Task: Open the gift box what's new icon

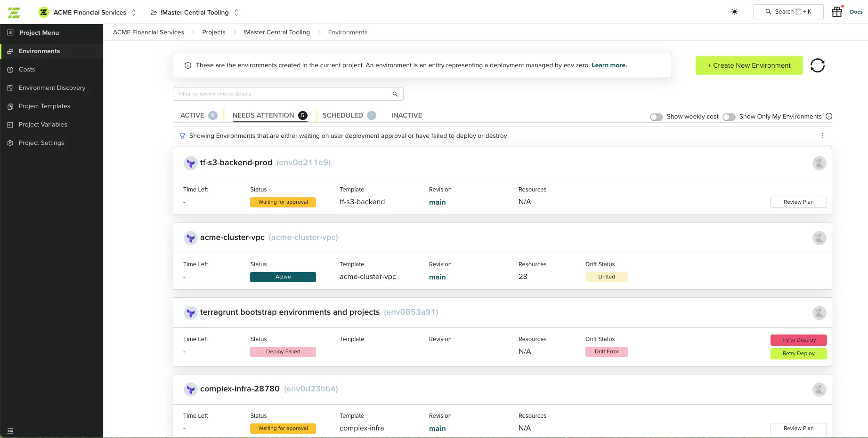Action: tap(837, 12)
